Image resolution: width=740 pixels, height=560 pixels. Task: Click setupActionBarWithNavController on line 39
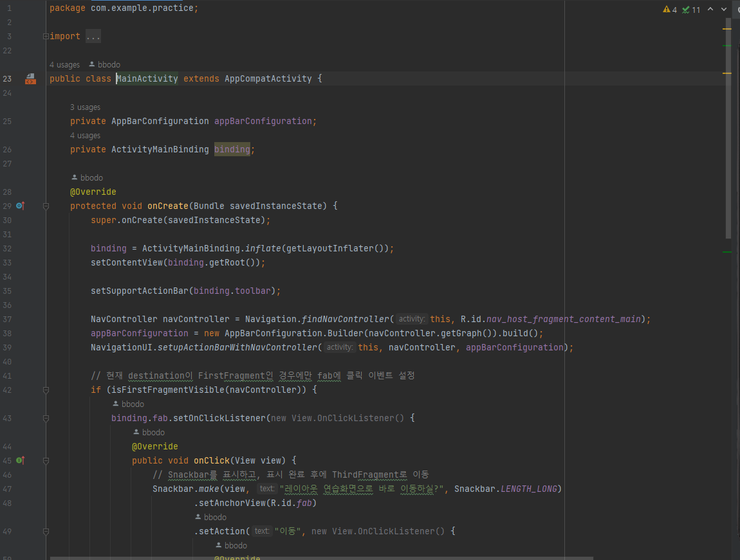(237, 347)
